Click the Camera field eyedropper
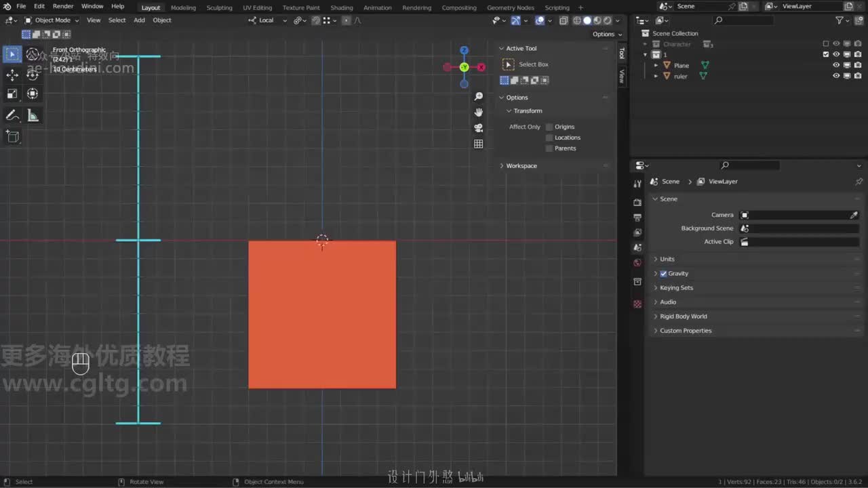Screen dimensions: 868x488 (854, 215)
